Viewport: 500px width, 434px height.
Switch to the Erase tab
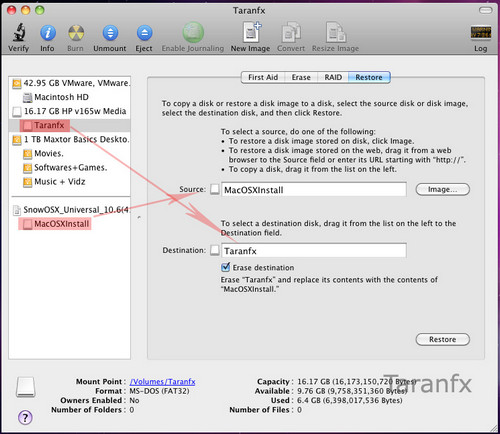(x=301, y=77)
